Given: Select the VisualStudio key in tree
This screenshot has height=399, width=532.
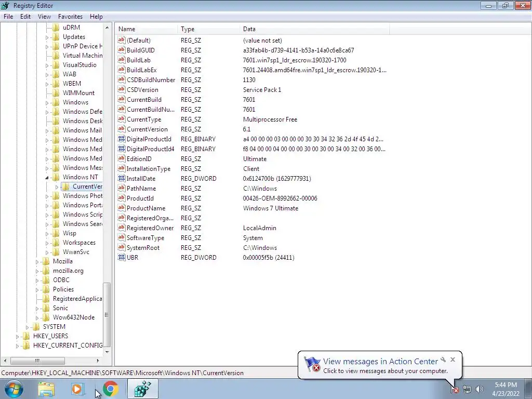Looking at the screenshot, I should click(x=79, y=65).
